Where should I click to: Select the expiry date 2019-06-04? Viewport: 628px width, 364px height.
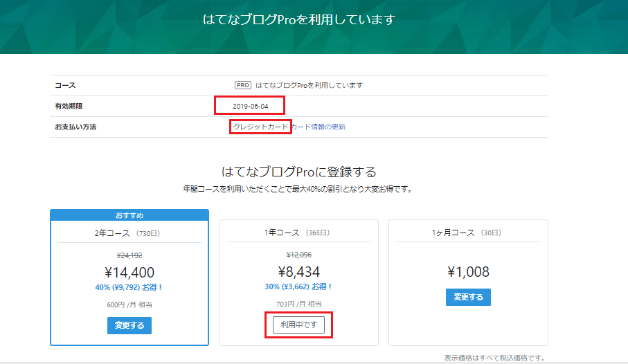251,106
